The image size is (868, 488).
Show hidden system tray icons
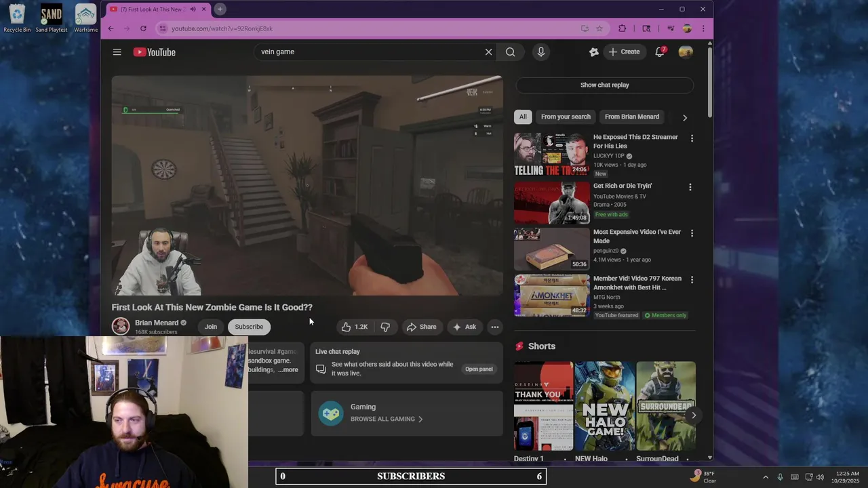coord(766,477)
